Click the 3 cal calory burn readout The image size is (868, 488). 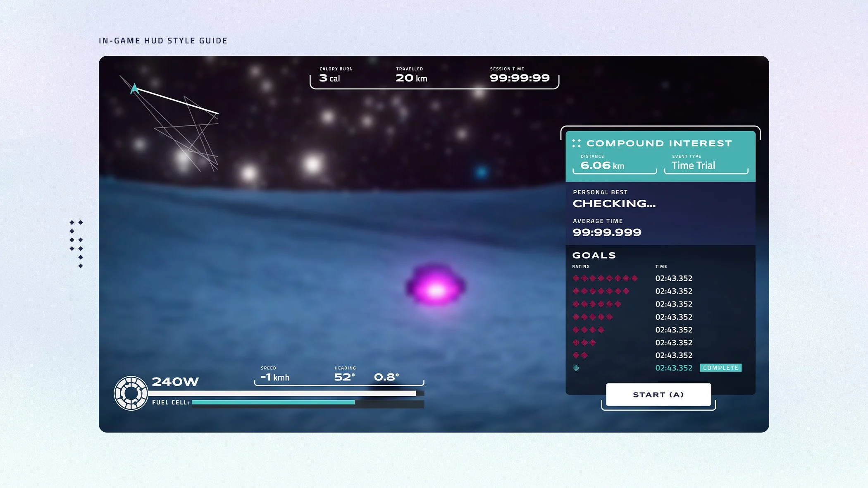click(x=329, y=78)
